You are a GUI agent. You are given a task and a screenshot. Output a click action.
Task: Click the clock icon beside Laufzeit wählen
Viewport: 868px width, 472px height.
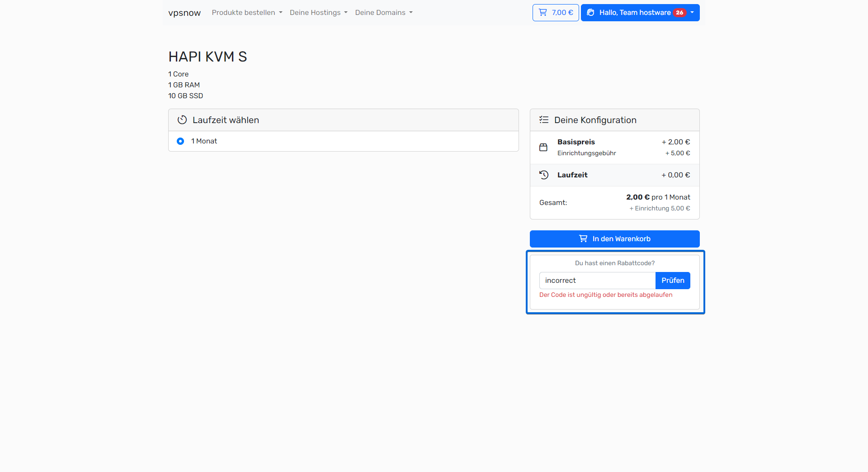coord(182,120)
